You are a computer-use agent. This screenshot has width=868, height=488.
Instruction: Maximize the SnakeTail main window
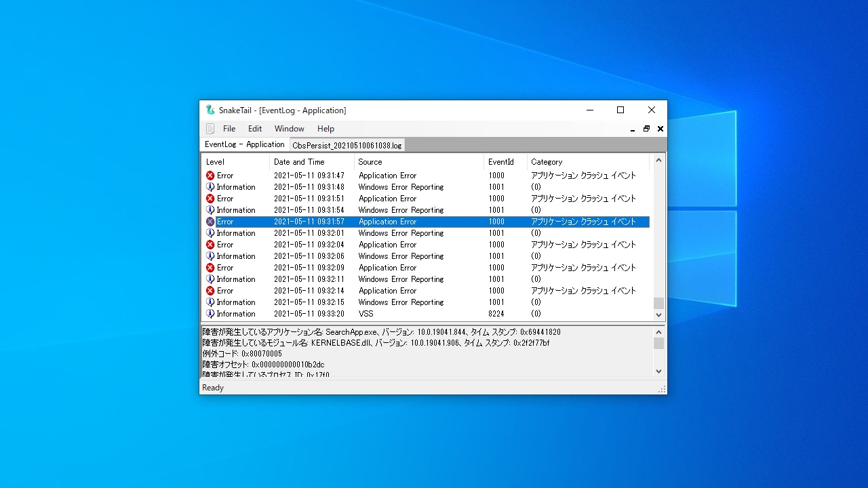pyautogui.click(x=620, y=110)
